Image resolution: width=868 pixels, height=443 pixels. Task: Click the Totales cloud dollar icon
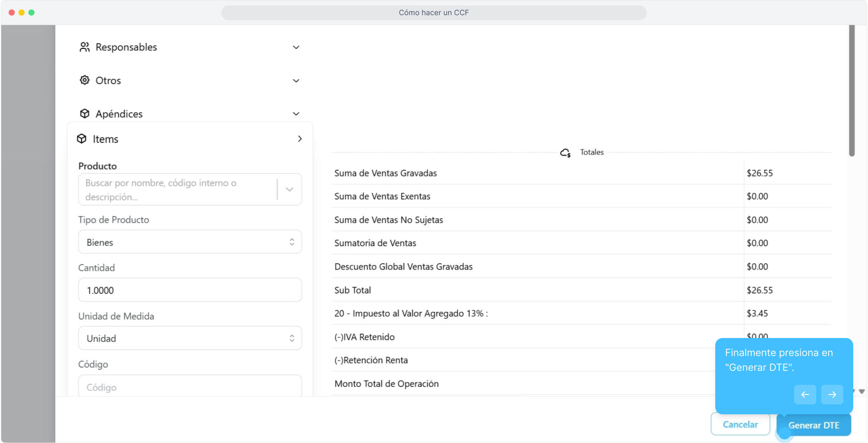565,153
